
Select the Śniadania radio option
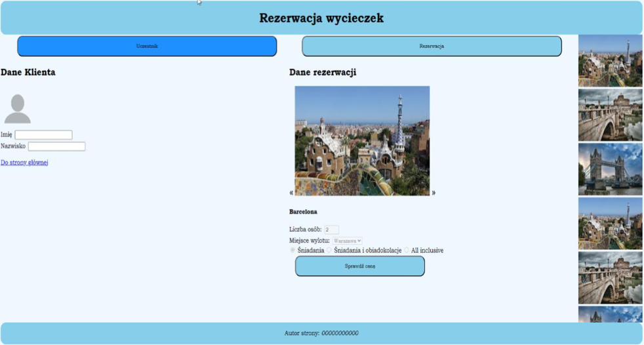click(293, 250)
